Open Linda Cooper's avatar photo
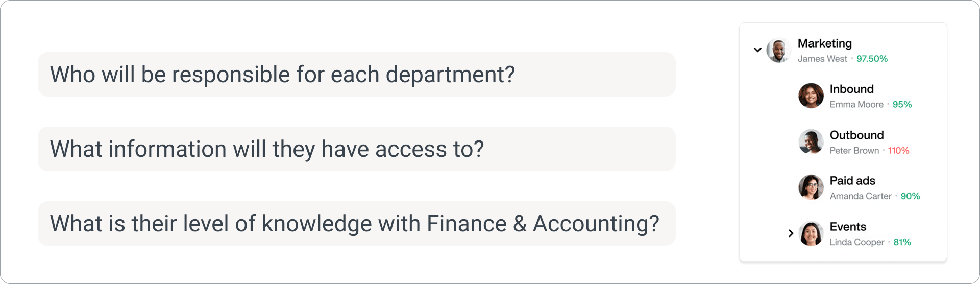The image size is (980, 284). click(811, 233)
